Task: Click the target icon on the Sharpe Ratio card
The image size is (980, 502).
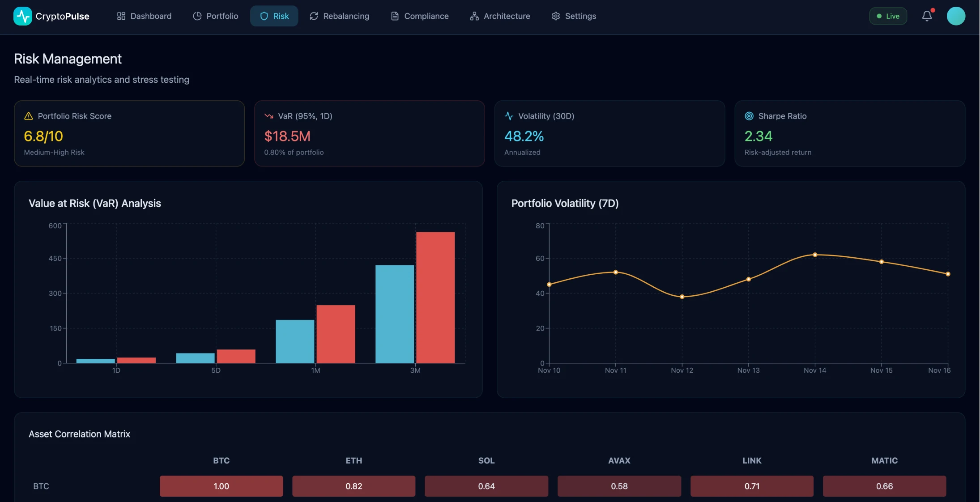Action: [x=749, y=115]
